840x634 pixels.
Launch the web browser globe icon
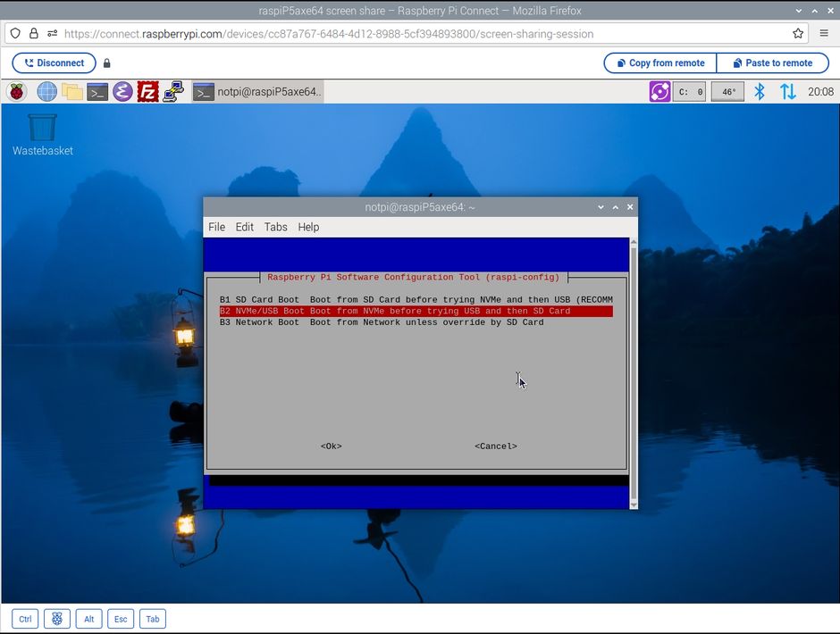pos(46,92)
